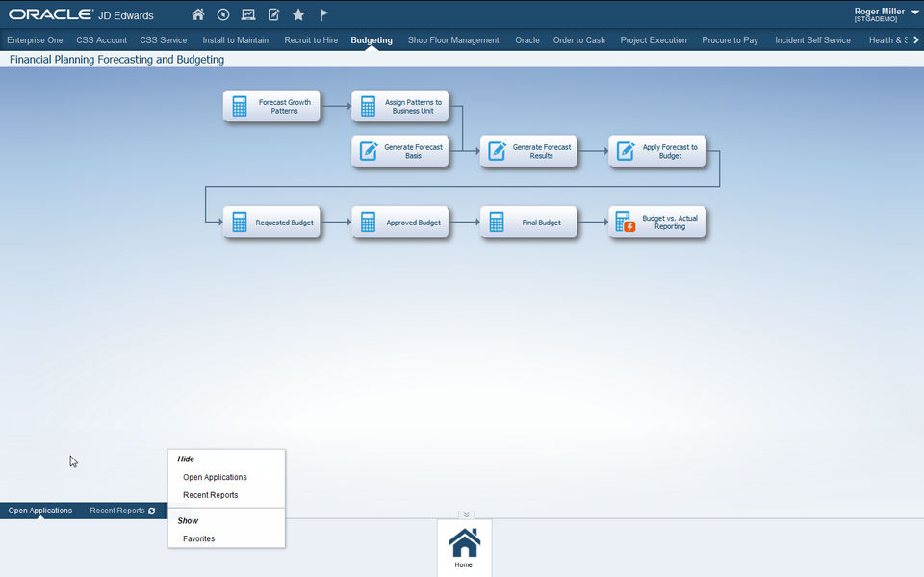Viewport: 924px width, 577px height.
Task: Open the Recents clock icon
Action: [x=223, y=14]
